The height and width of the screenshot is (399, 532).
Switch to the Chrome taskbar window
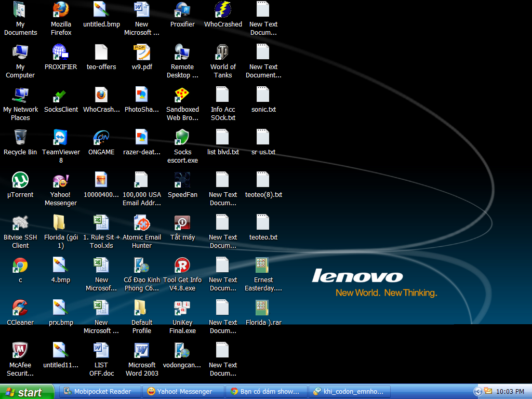(x=266, y=392)
